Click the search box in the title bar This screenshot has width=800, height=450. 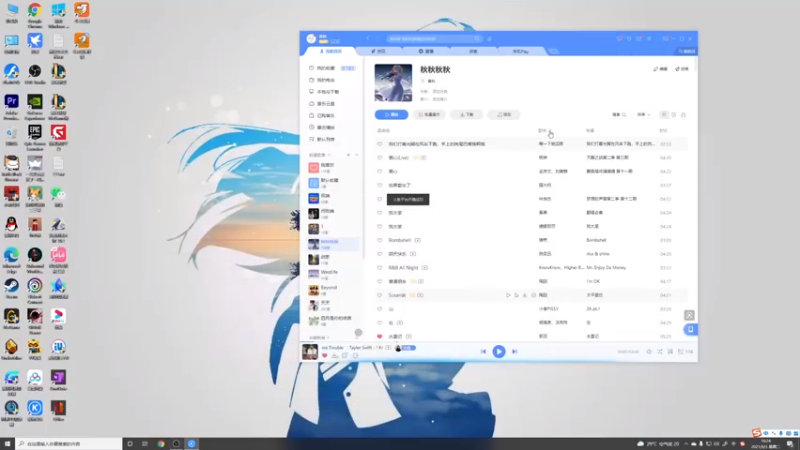(434, 39)
